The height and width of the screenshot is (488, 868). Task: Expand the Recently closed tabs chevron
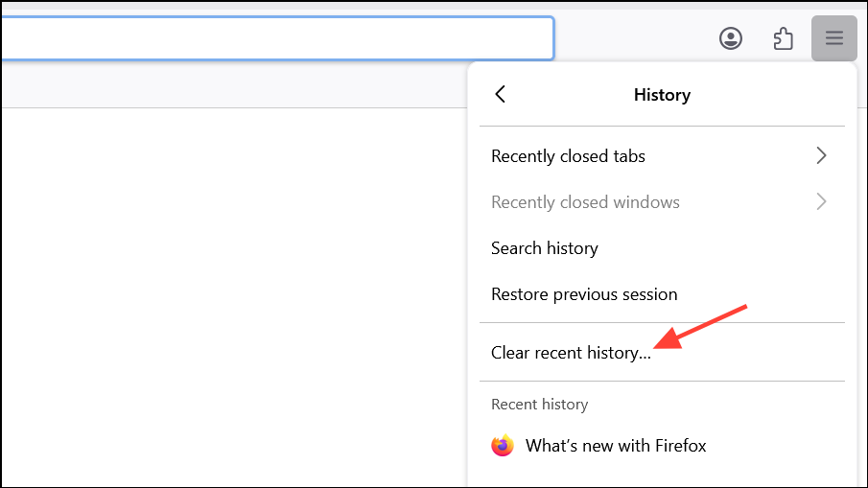[821, 155]
